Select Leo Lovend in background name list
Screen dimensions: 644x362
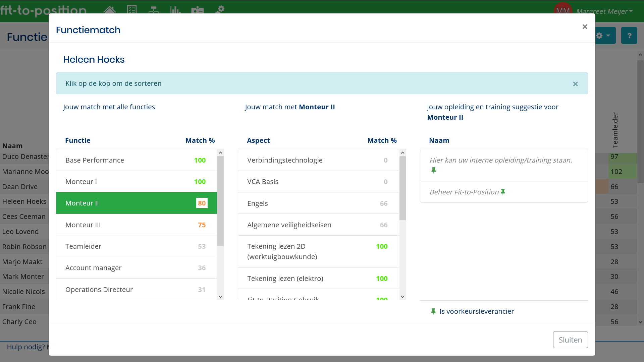tap(20, 232)
